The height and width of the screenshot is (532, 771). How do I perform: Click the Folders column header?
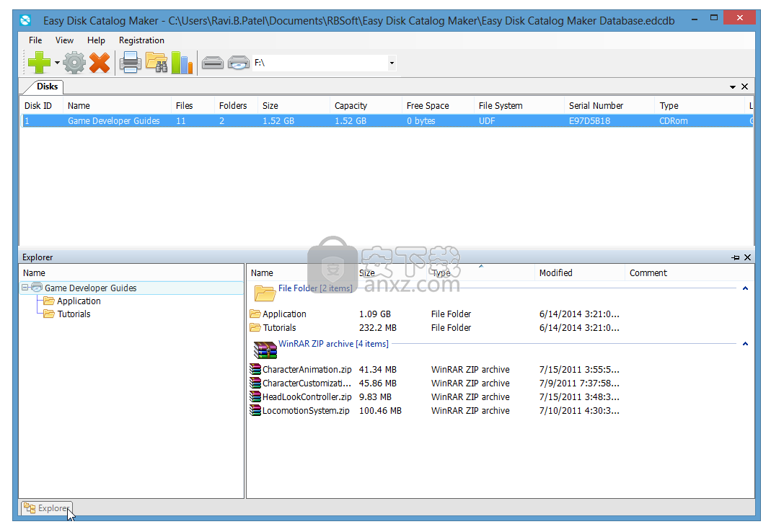tap(236, 106)
